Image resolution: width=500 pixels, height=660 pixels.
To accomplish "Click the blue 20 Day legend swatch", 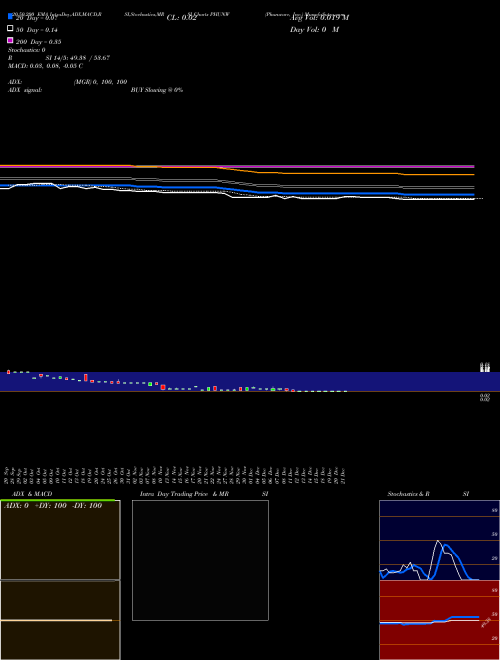I will (x=10, y=16).
